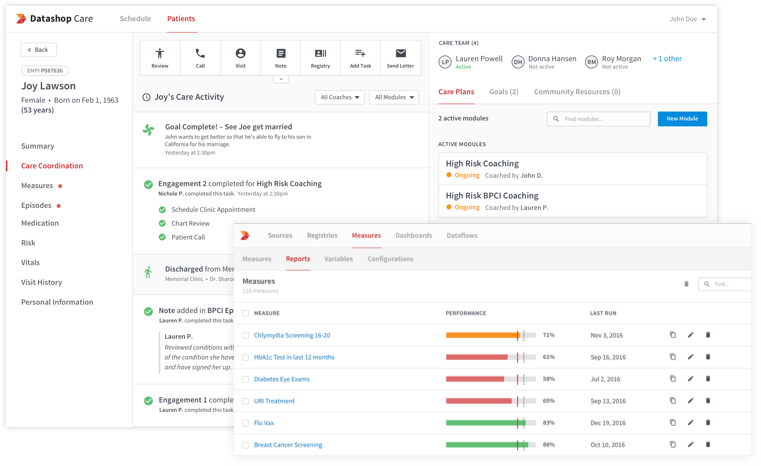The width and height of the screenshot is (761, 466).
Task: Click the trash icon above the Measures table
Action: 686,284
